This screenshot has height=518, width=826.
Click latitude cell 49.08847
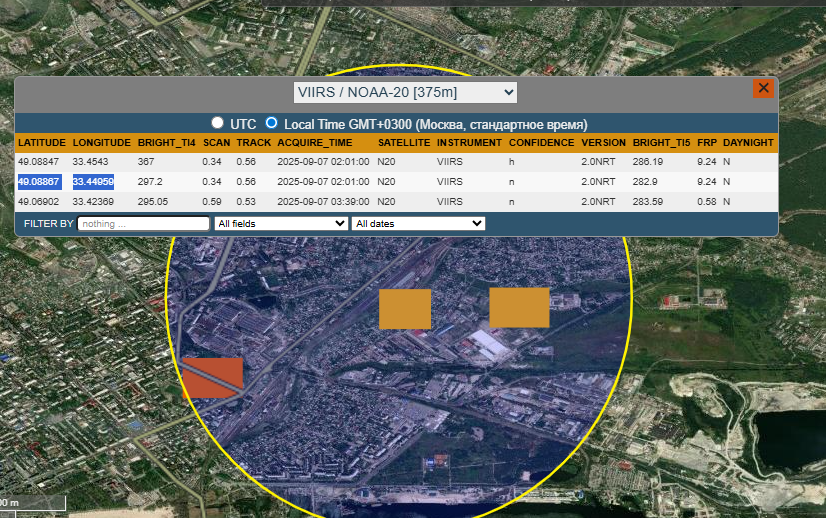tap(38, 162)
